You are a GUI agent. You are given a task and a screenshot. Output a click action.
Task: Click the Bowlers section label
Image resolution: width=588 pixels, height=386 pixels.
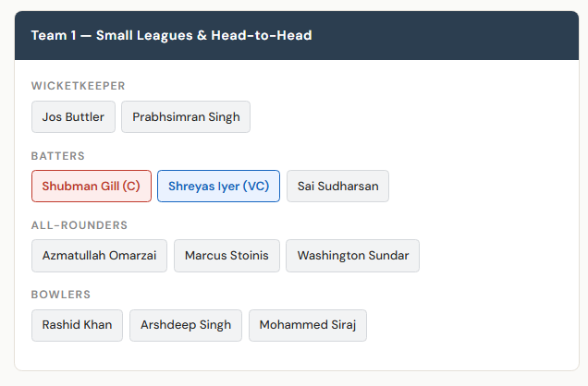(61, 295)
